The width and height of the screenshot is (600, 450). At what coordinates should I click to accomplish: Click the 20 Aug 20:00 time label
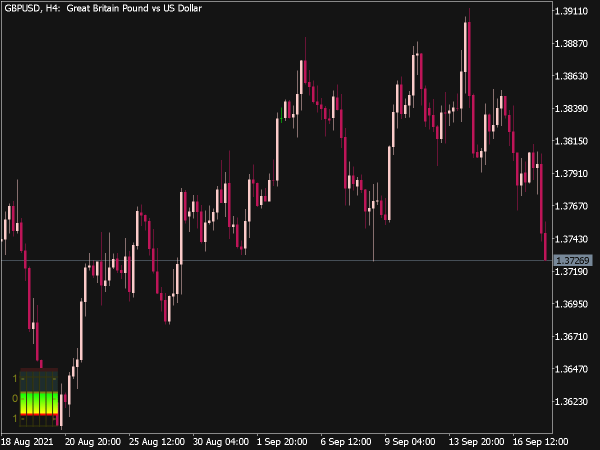pyautogui.click(x=93, y=442)
